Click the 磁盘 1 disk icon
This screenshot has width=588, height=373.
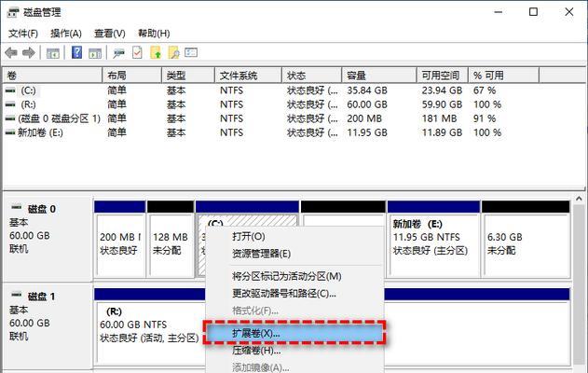coord(17,295)
